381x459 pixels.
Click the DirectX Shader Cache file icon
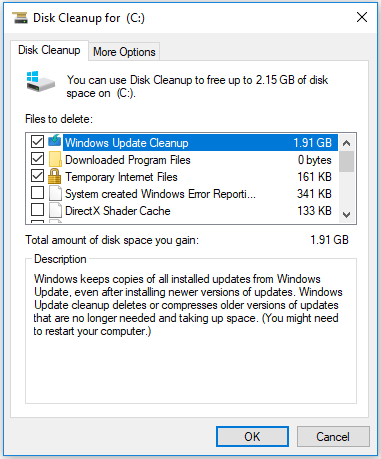click(55, 210)
